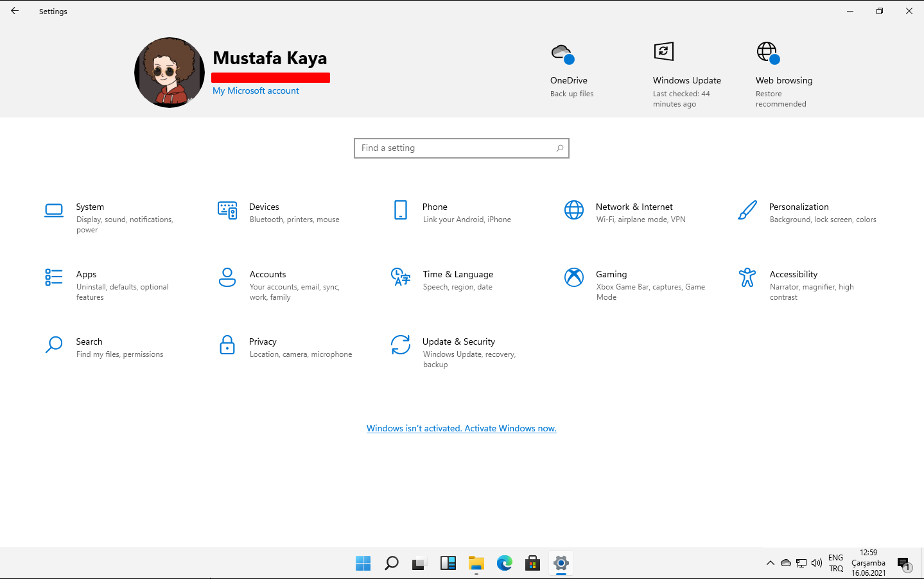Select the Phone settings icon
Image resolution: width=924 pixels, height=579 pixels.
401,210
